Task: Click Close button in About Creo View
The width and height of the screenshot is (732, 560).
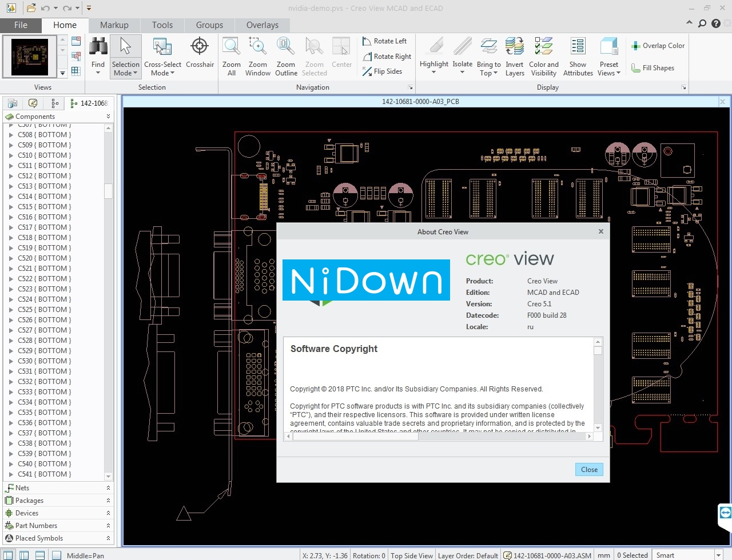Action: [589, 470]
